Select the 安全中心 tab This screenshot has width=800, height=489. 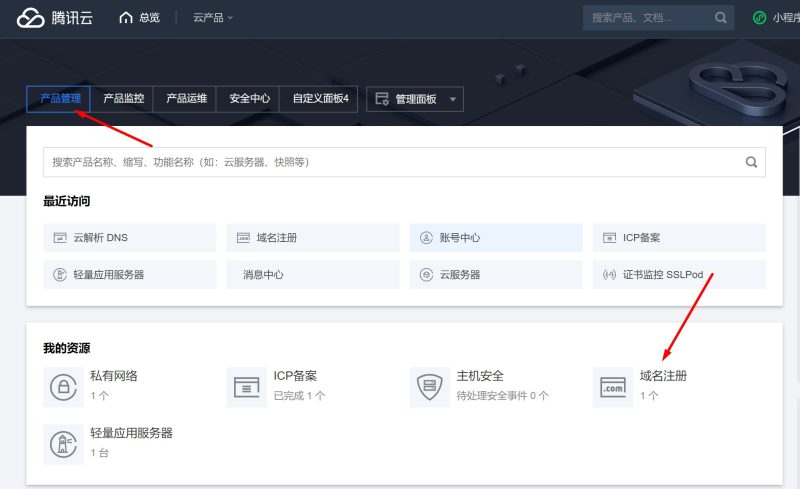249,99
